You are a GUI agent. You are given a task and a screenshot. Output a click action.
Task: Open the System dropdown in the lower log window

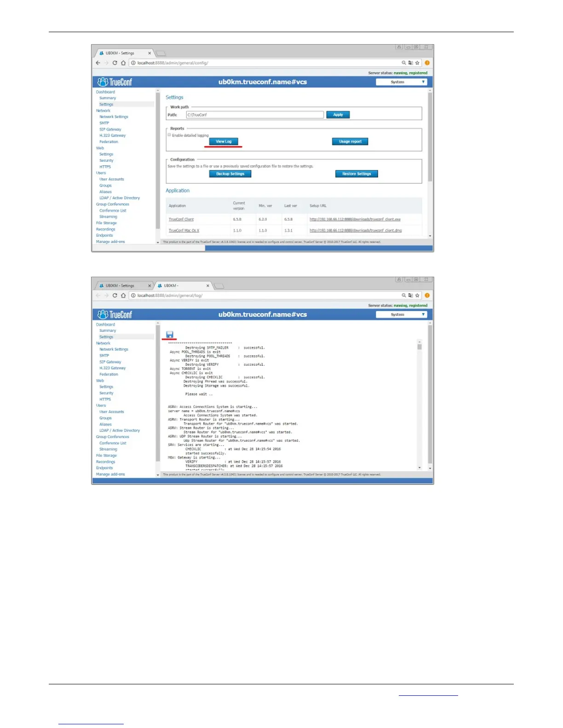pos(402,315)
